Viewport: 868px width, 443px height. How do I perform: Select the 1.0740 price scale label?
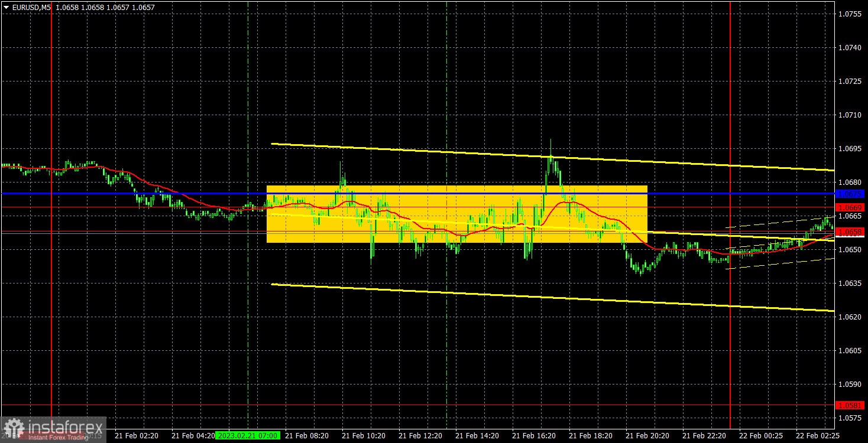849,47
